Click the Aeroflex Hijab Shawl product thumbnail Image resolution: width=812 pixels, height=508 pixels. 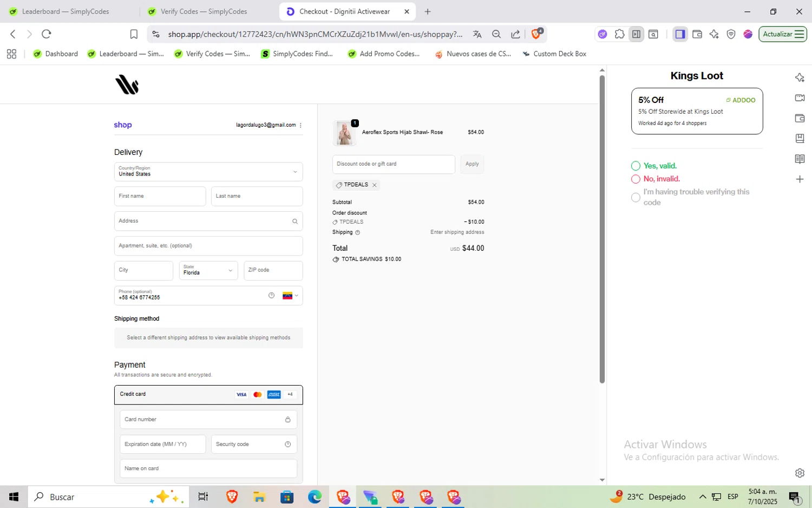tap(344, 133)
